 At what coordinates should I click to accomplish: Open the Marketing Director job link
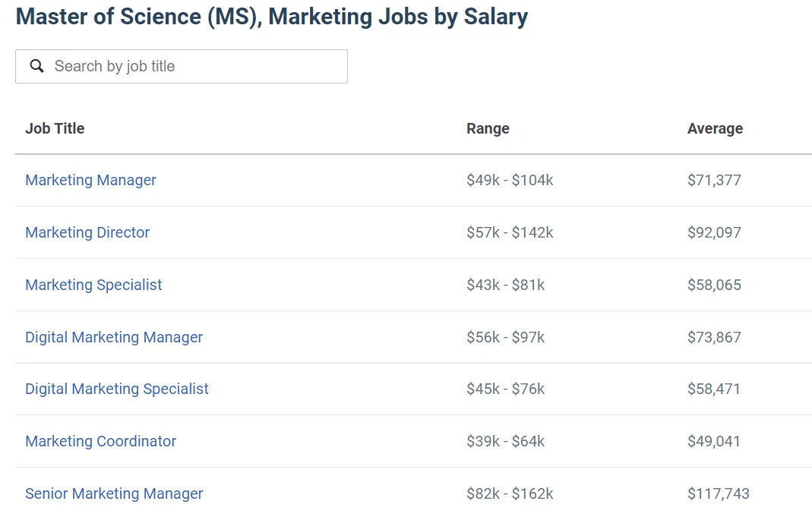(87, 232)
